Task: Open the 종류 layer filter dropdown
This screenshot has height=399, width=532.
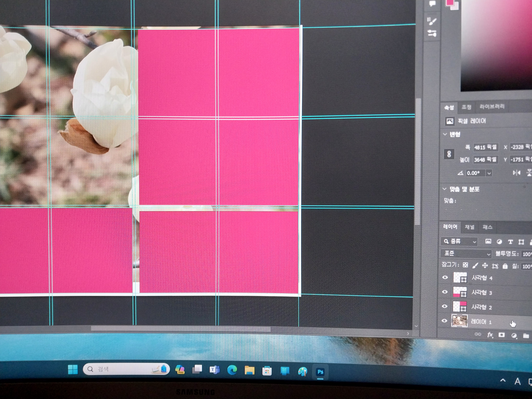Action: 459,241
